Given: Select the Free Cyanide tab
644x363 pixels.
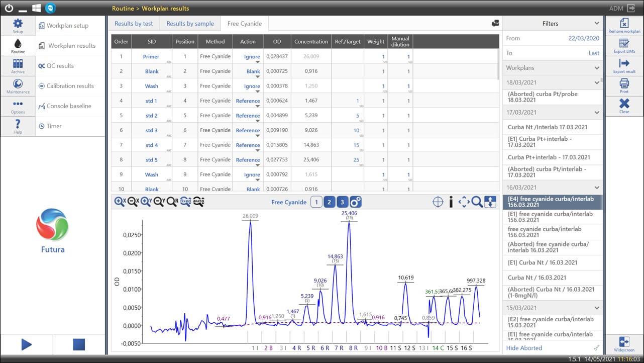Looking at the screenshot, I should pos(244,23).
